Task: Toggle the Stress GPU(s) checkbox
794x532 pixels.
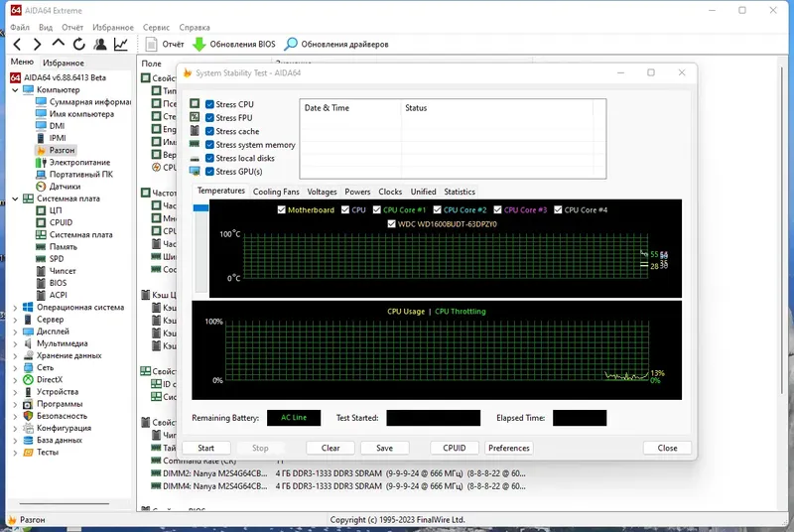Action: pyautogui.click(x=209, y=172)
